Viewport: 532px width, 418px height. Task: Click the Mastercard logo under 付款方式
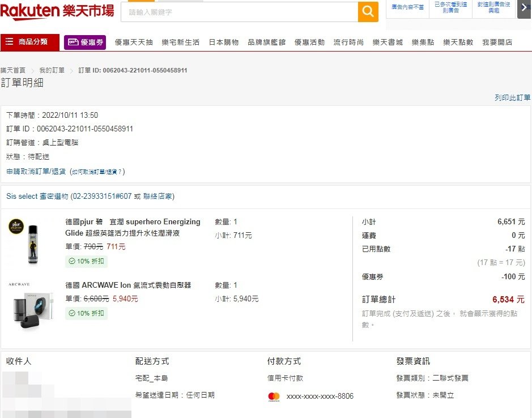pyautogui.click(x=274, y=396)
